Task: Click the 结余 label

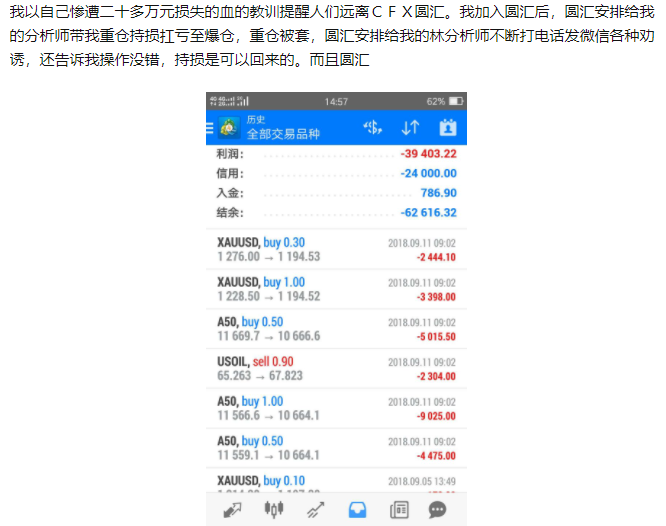Action: (x=230, y=212)
